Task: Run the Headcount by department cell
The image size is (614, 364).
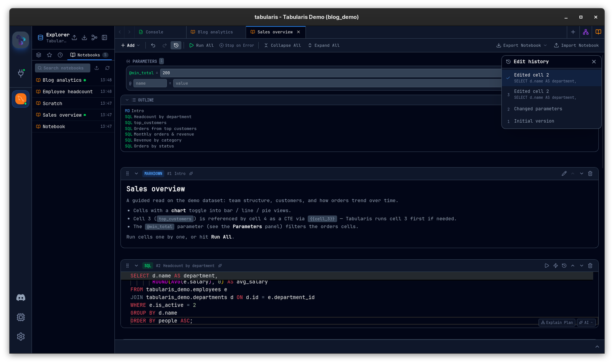Action: tap(547, 266)
